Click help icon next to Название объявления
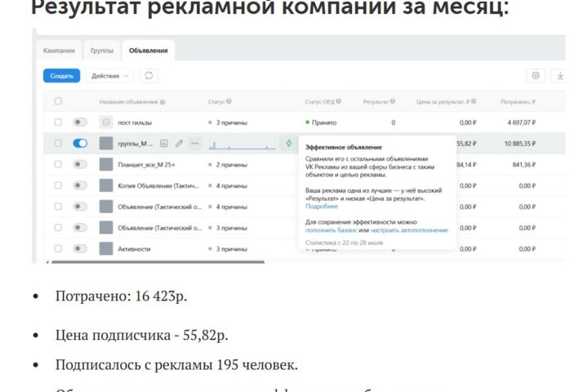 click(163, 102)
